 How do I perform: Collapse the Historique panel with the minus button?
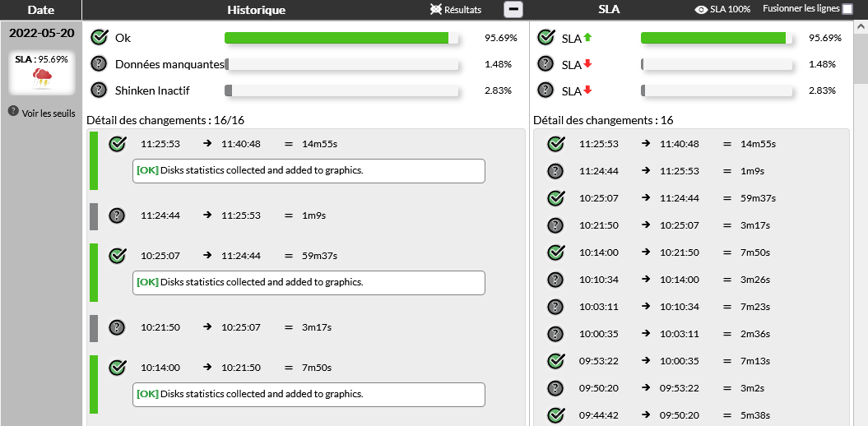pyautogui.click(x=513, y=10)
